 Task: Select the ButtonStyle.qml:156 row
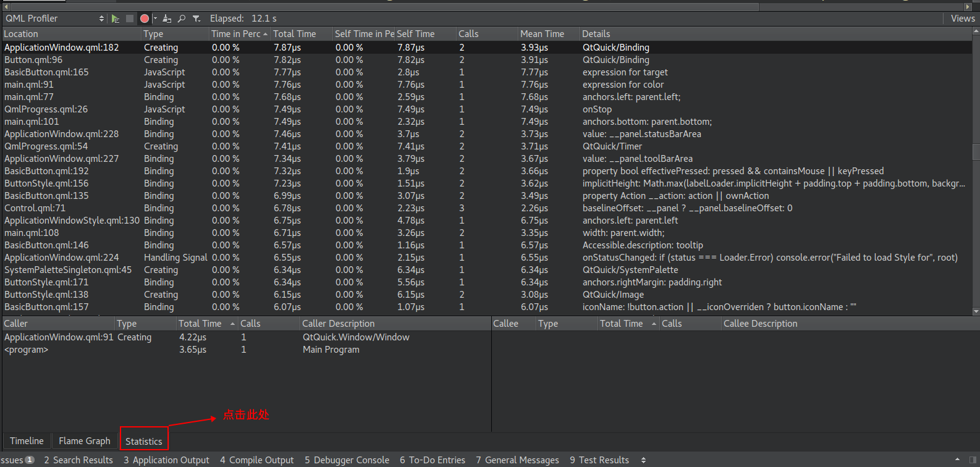click(487, 183)
